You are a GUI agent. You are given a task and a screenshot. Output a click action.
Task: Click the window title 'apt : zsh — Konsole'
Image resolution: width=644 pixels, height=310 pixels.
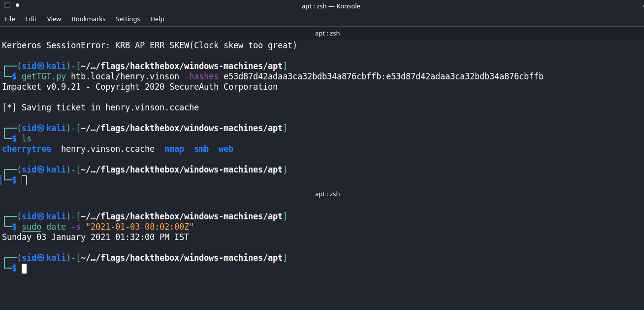click(331, 6)
